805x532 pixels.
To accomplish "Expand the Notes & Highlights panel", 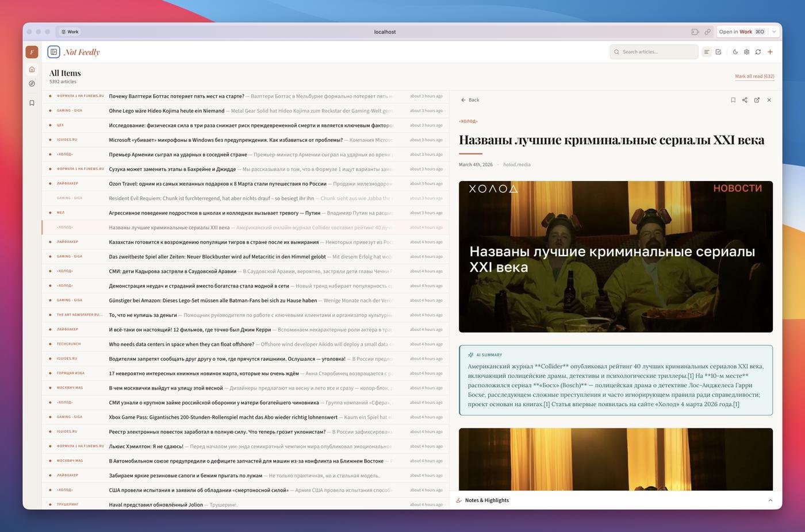I will [x=770, y=500].
